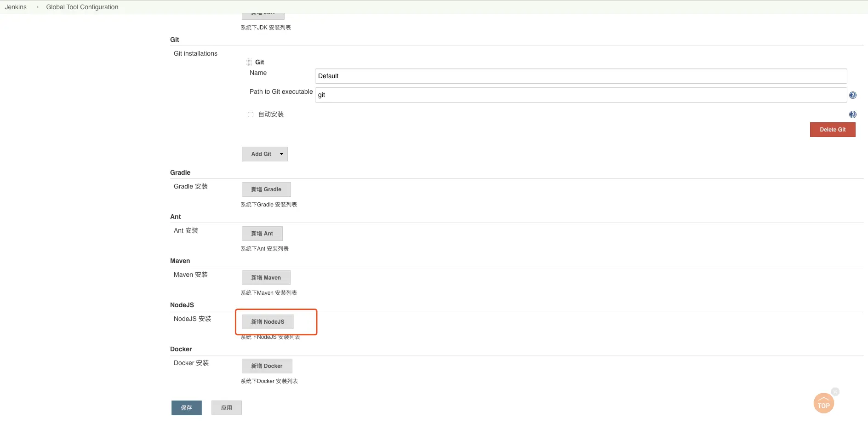
Task: Save configuration with 保存 button
Action: [x=186, y=408]
